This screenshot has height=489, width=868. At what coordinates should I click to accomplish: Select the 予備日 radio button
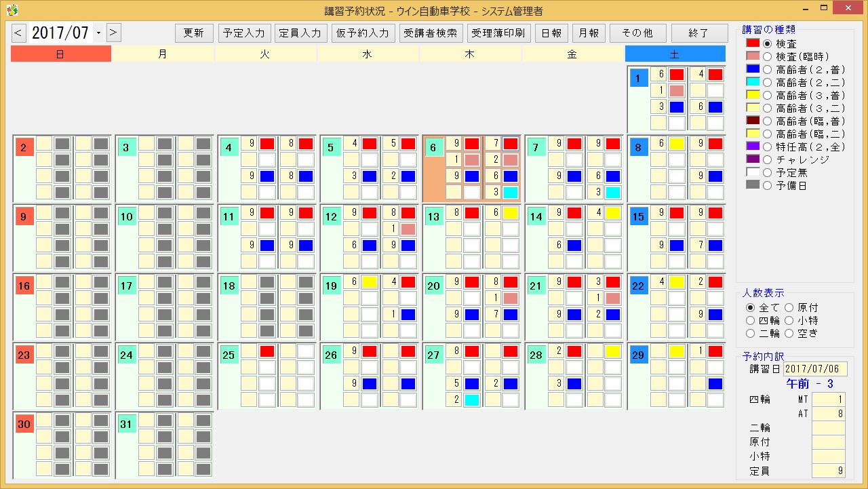(x=768, y=185)
